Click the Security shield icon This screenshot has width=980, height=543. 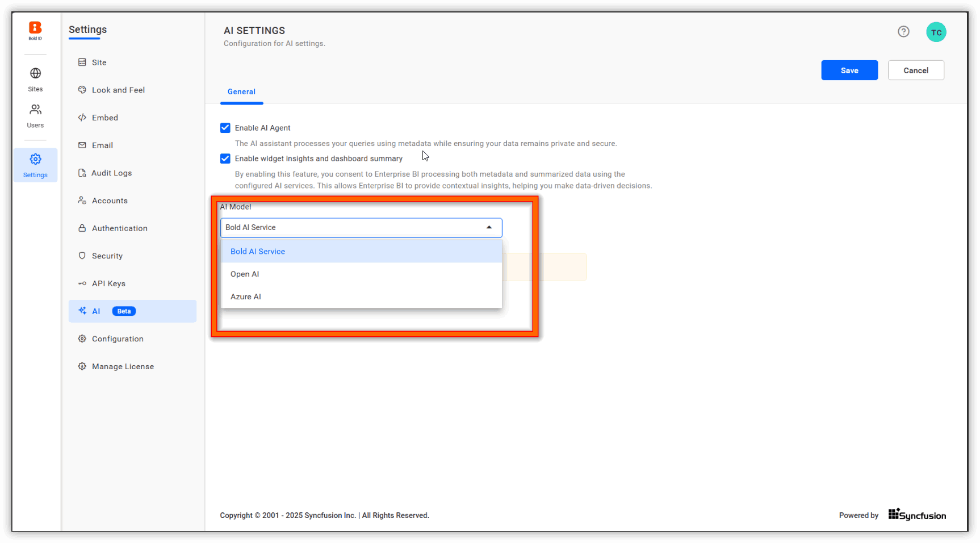click(82, 256)
